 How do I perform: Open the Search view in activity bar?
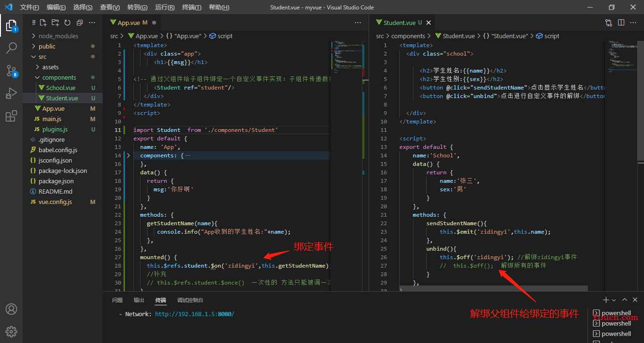pos(11,48)
